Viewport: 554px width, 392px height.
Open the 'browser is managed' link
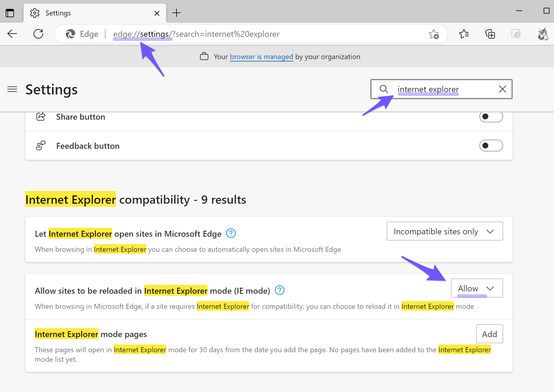[262, 57]
